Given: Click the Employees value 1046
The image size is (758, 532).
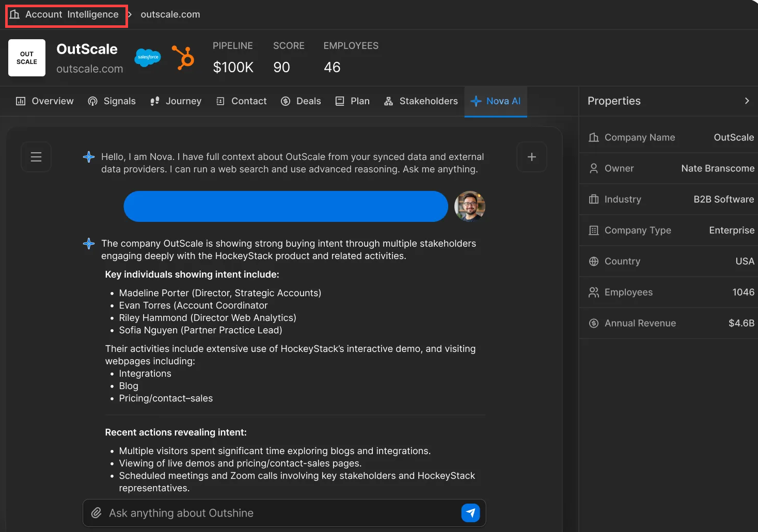Looking at the screenshot, I should click(x=744, y=292).
